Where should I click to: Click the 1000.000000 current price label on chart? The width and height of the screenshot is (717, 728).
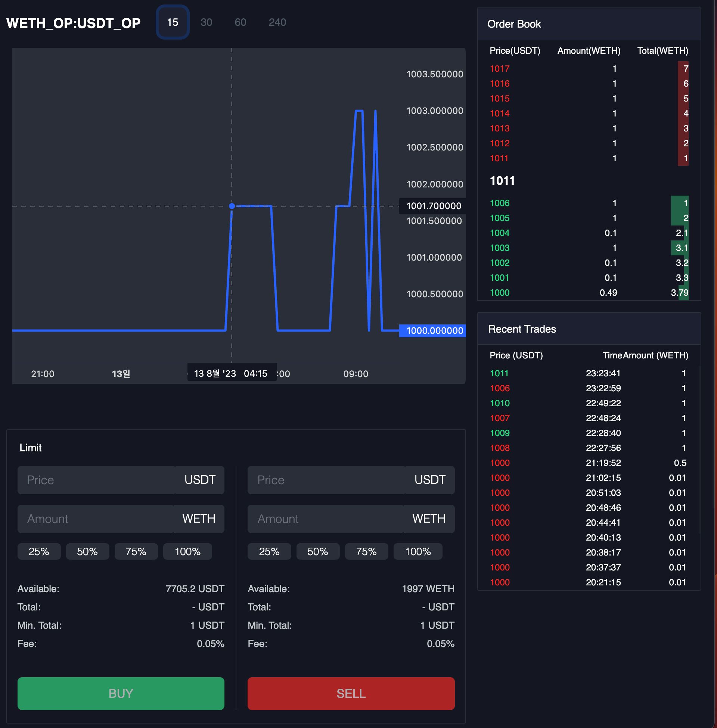(x=432, y=330)
